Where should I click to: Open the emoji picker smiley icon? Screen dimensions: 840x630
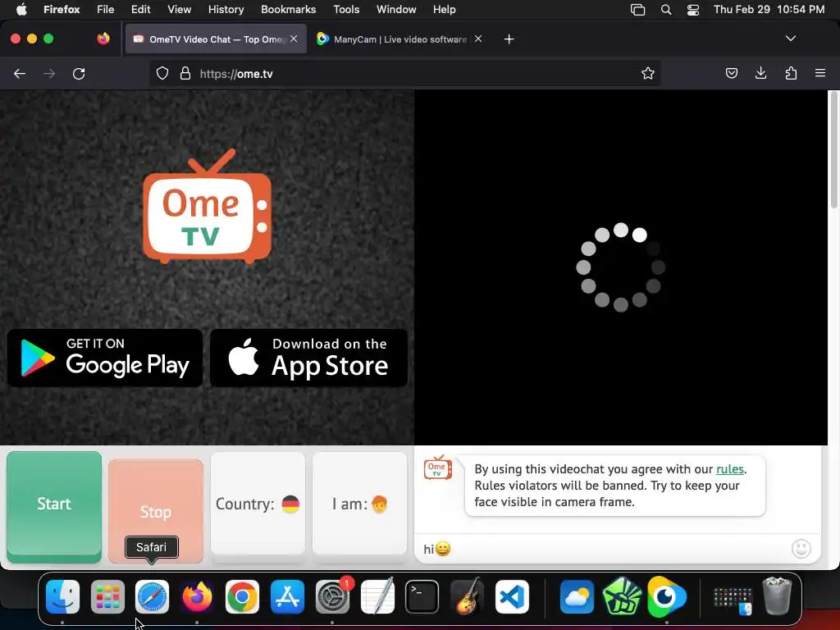pos(801,549)
